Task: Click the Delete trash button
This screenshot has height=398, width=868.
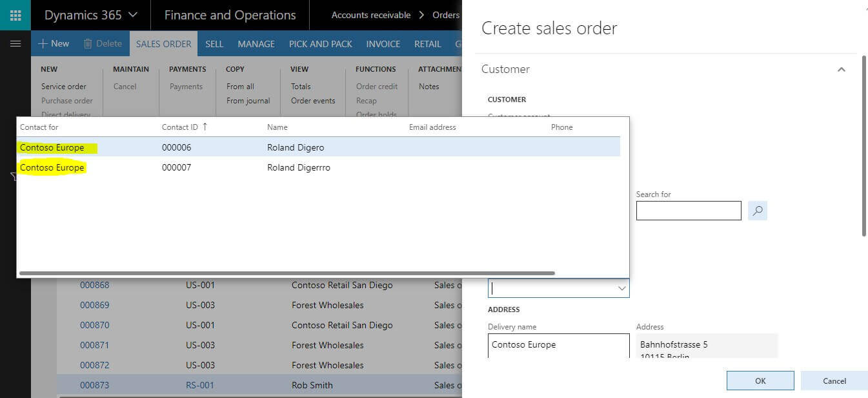Action: 103,44
